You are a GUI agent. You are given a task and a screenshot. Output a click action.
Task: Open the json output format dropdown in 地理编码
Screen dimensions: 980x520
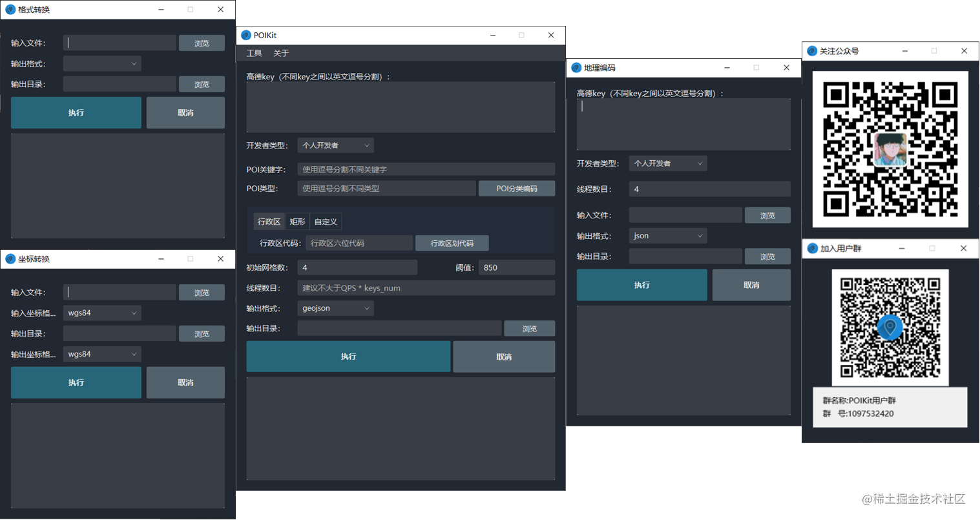tap(667, 235)
